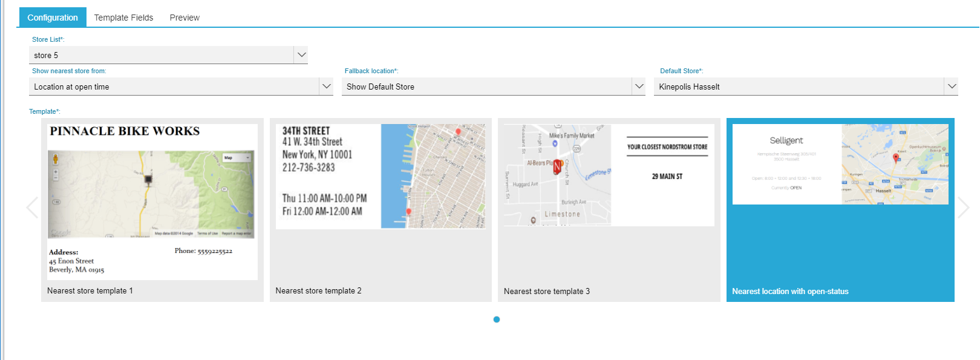Select the 34th Street template thumbnail
Viewport: 980px width, 360px height.
(381, 176)
